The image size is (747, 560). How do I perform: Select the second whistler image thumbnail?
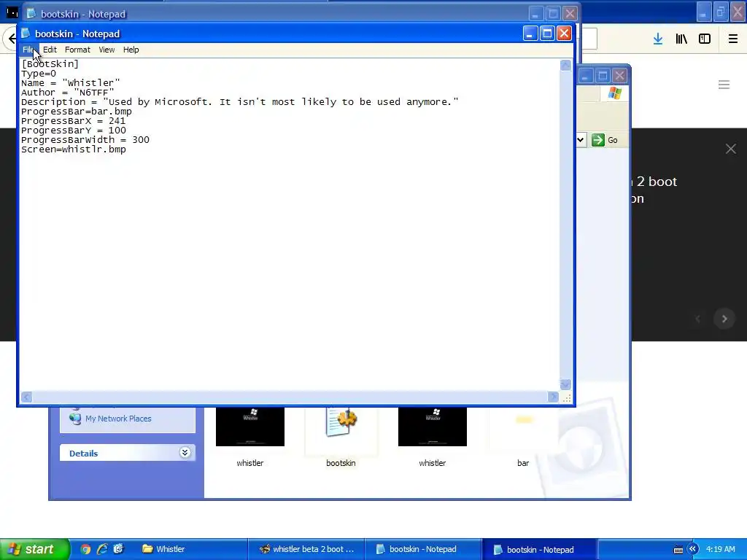point(433,427)
